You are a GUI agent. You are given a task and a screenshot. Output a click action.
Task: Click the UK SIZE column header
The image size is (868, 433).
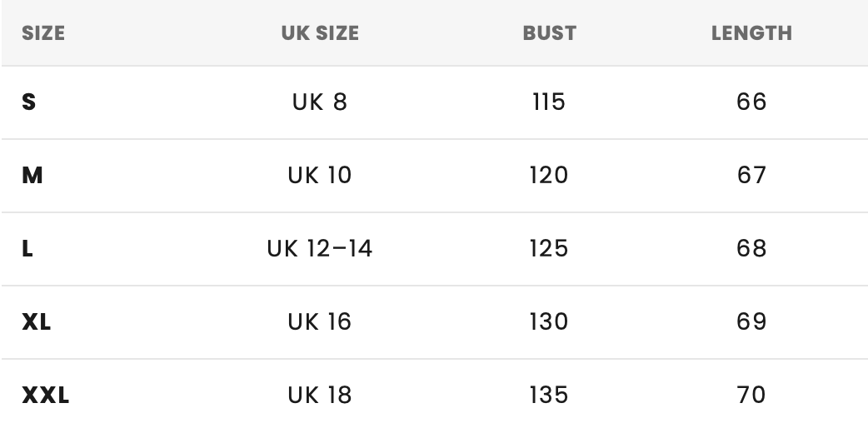[320, 33]
